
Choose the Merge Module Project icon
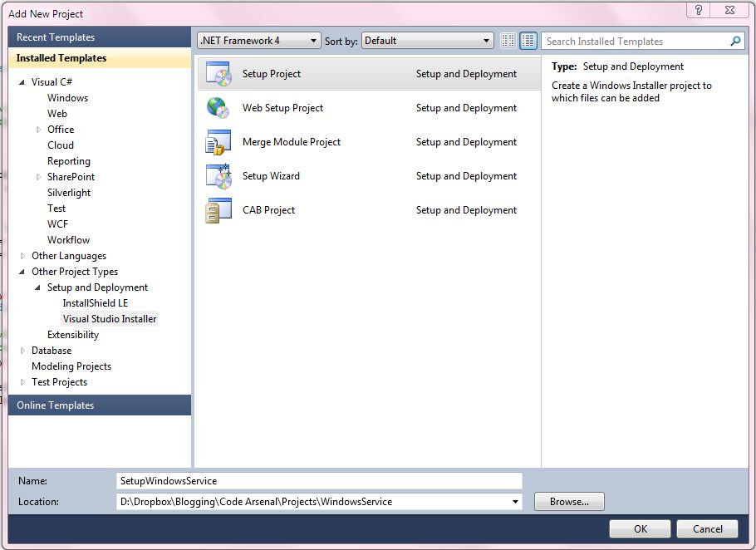[218, 141]
